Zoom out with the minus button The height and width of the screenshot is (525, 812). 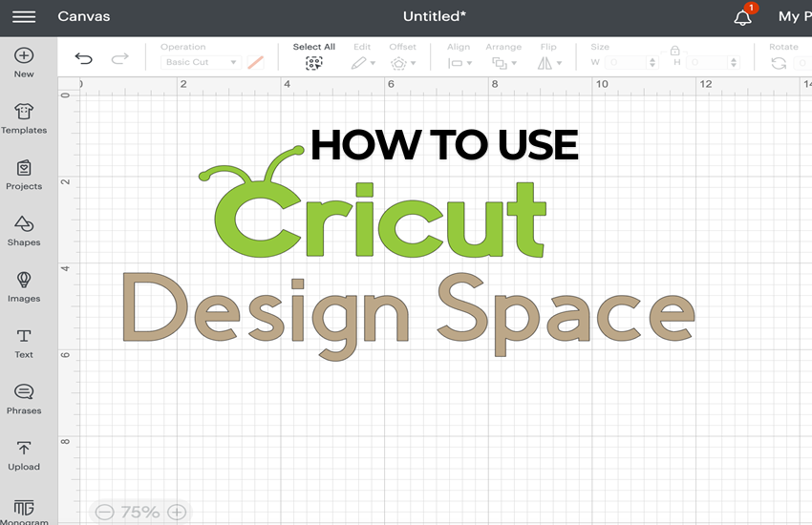[105, 512]
